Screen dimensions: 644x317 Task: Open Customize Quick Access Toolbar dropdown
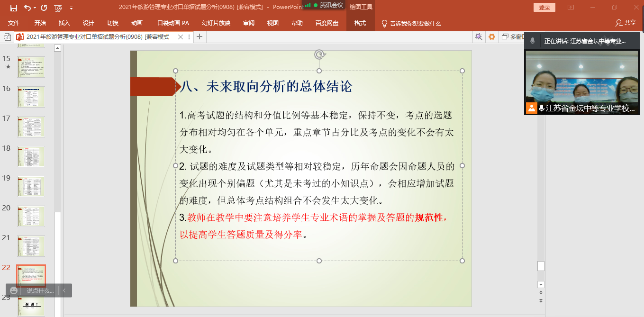pyautogui.click(x=71, y=8)
